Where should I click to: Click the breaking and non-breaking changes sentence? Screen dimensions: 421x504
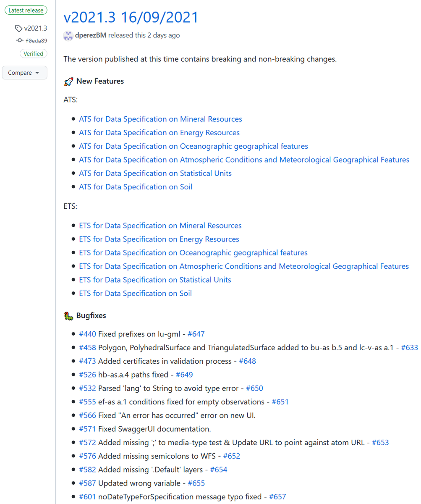point(200,59)
